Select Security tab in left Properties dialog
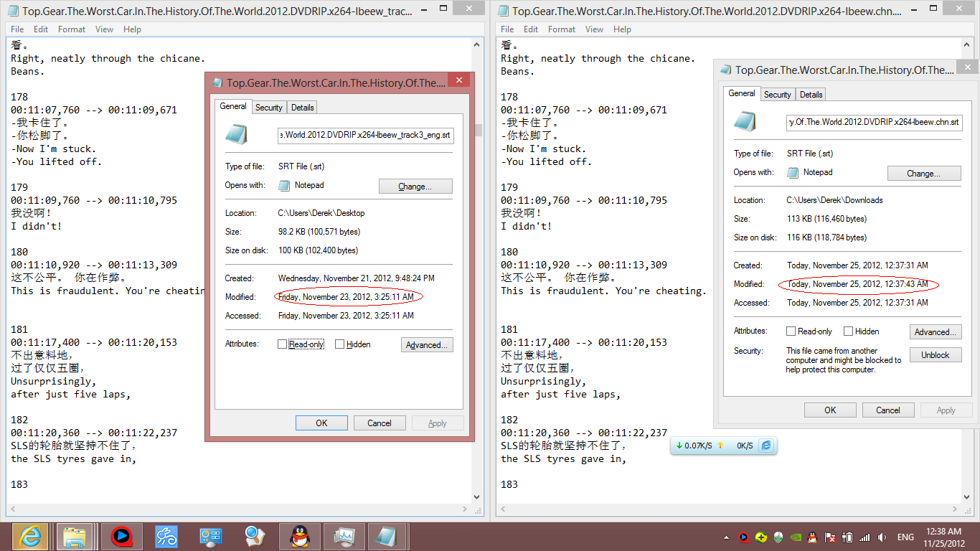This screenshot has width=980, height=551. 269,108
